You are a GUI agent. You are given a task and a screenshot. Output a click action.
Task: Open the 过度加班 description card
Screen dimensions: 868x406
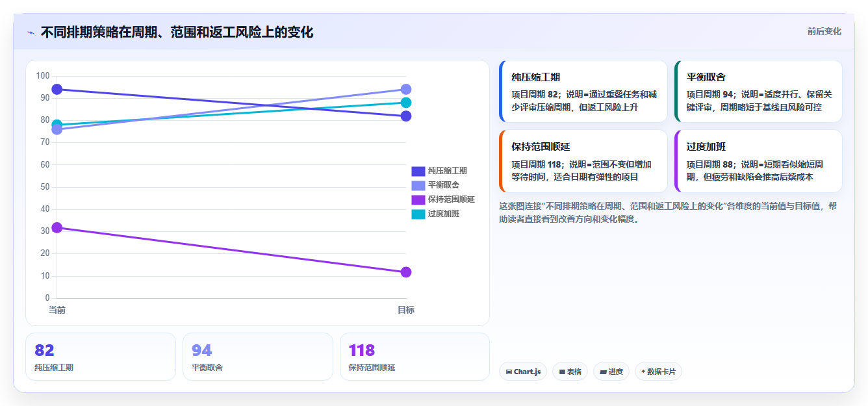pos(758,161)
